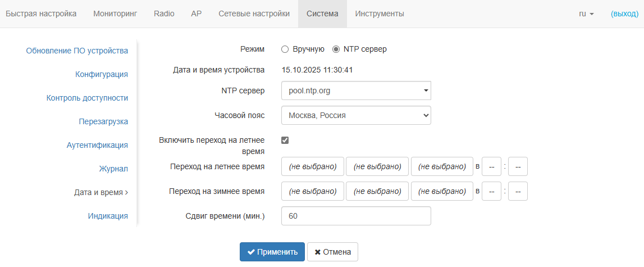Open the ru language dropdown

(x=586, y=13)
